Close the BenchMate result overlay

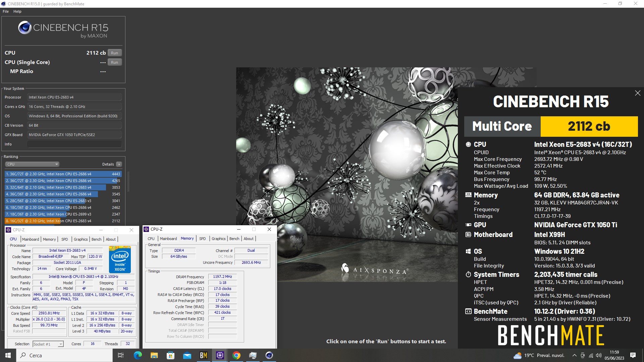[638, 93]
